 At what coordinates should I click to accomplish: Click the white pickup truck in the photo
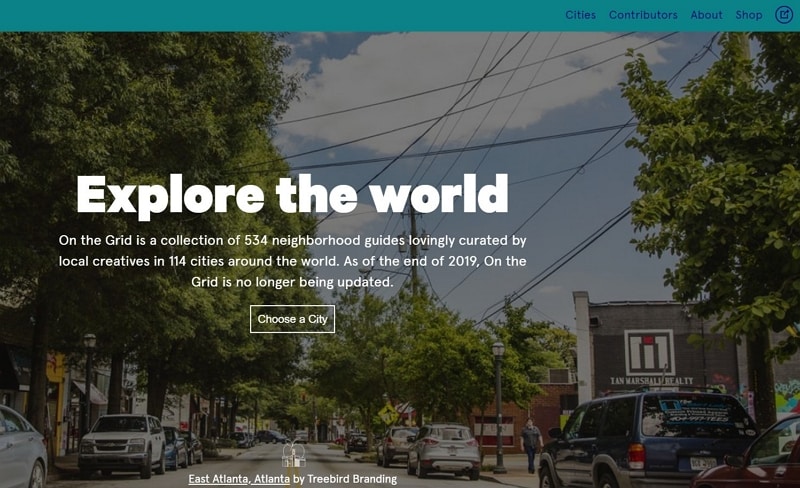[x=121, y=443]
